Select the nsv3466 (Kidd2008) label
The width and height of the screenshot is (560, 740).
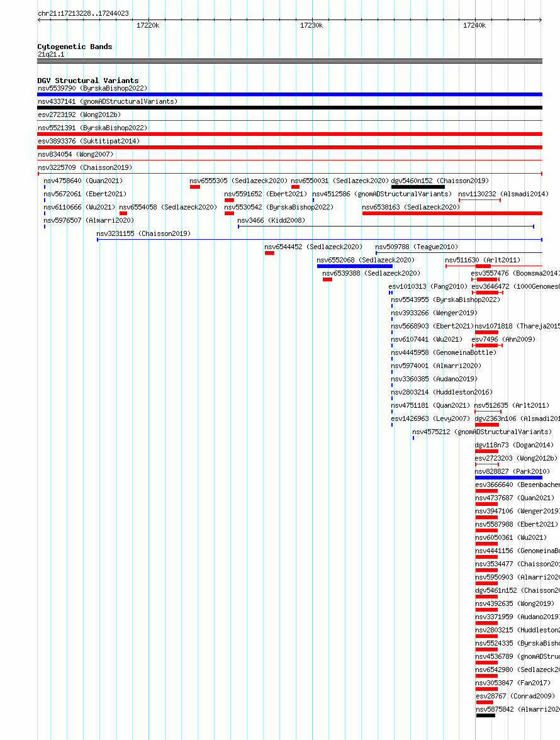[x=271, y=220]
